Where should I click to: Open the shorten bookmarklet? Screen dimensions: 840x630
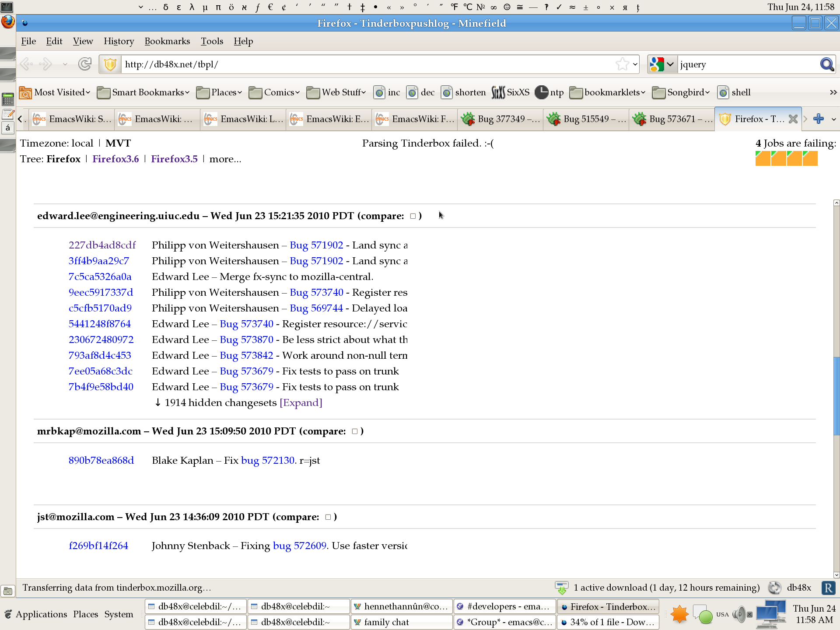click(464, 92)
